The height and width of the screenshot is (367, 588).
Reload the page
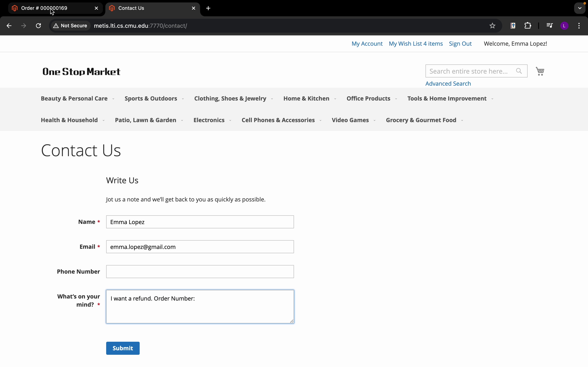click(38, 26)
